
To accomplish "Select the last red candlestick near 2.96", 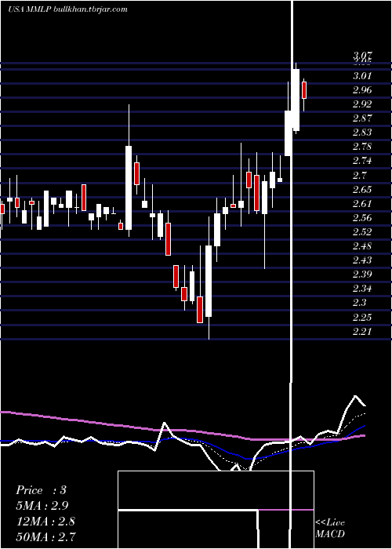I will 304,90.
